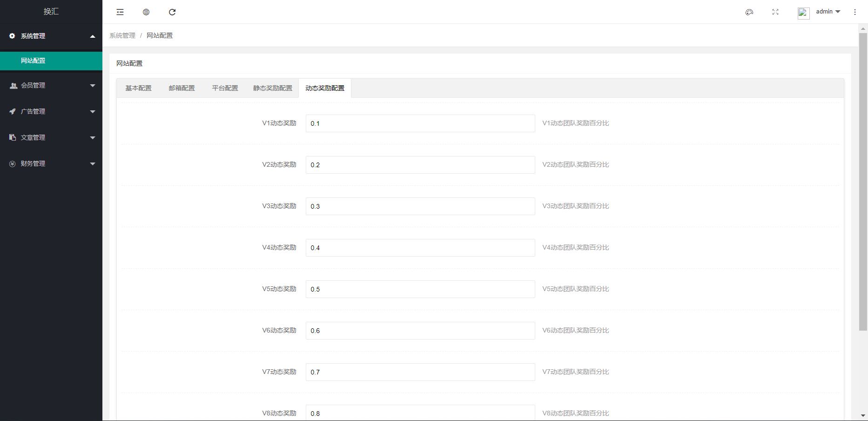Focus the V2动态奖励 input field

[420, 165]
